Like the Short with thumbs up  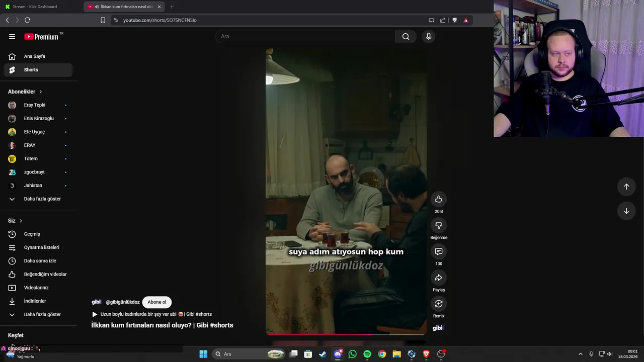point(439,199)
